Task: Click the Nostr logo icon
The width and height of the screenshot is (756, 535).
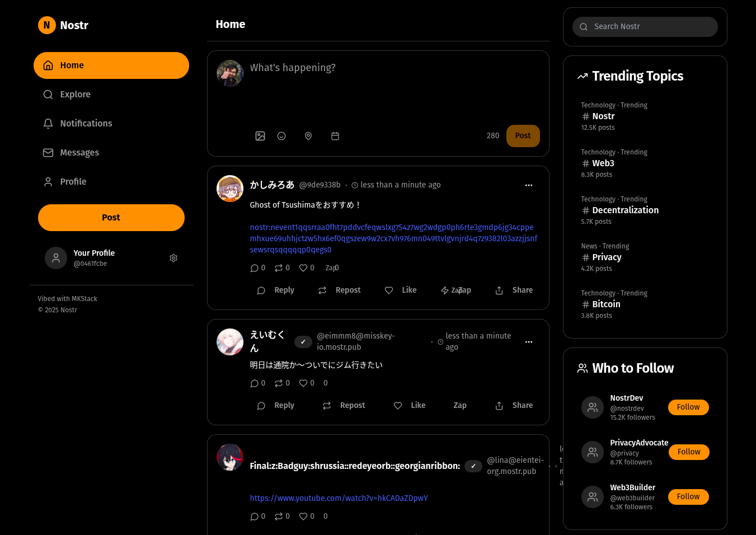Action: pyautogui.click(x=47, y=25)
